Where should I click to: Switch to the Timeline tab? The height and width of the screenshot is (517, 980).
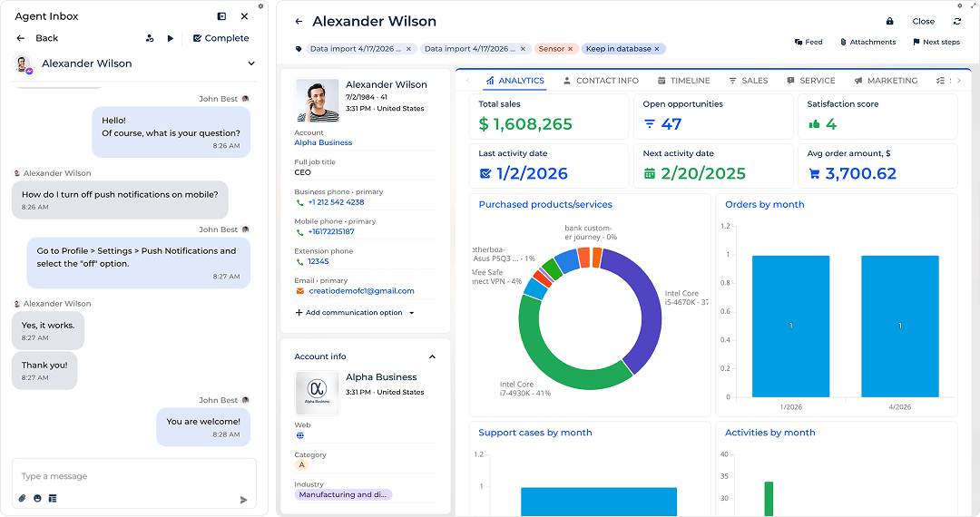684,81
